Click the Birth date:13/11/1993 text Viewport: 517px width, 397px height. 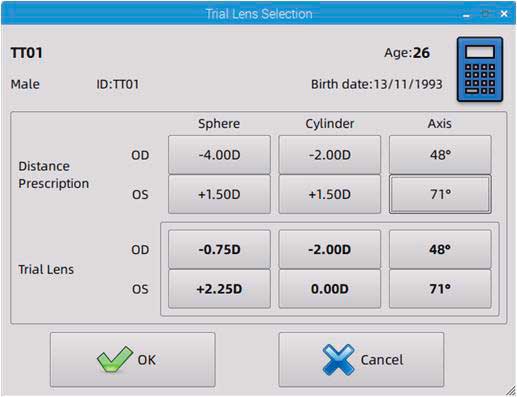[377, 84]
